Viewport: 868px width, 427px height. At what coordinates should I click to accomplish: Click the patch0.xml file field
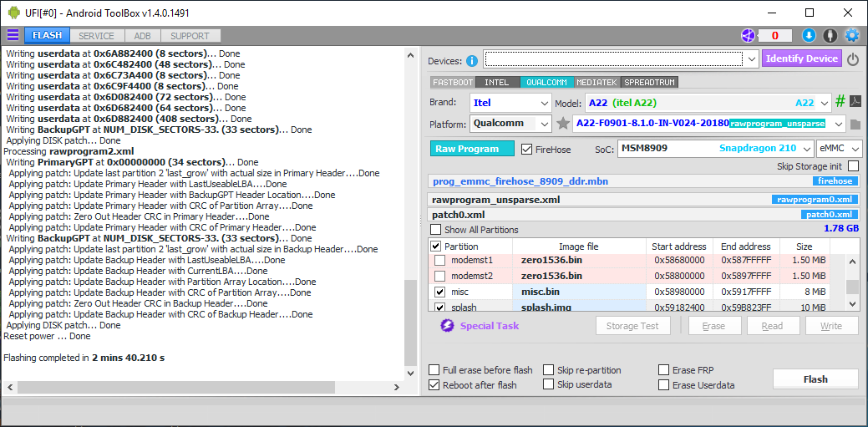[x=644, y=215]
